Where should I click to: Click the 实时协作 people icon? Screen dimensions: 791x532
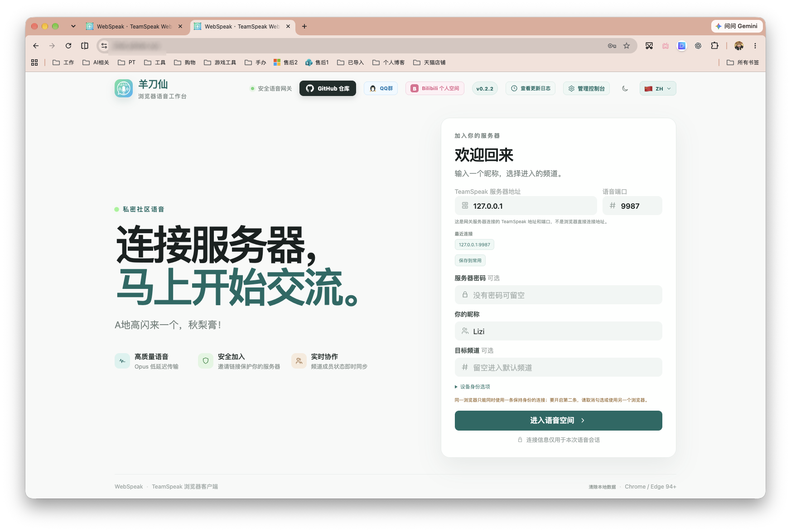299,361
